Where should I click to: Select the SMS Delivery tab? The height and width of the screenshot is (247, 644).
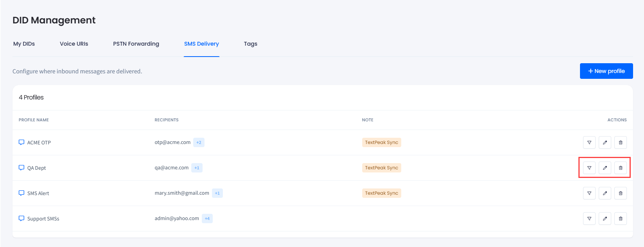click(x=201, y=44)
